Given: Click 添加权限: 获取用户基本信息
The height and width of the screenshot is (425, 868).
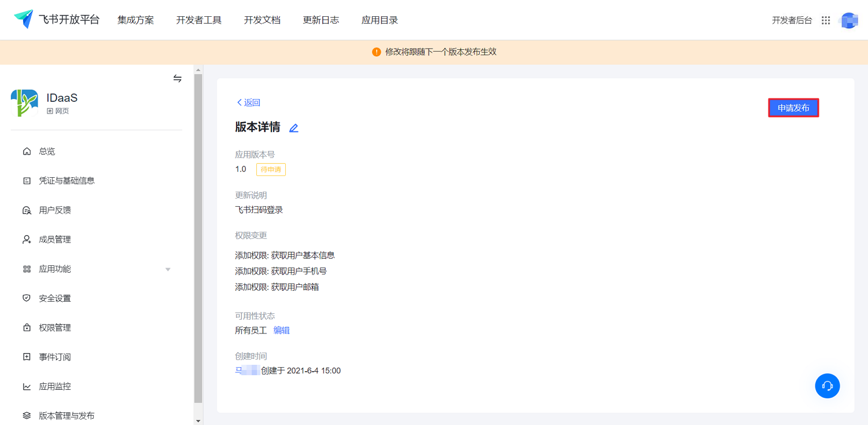Looking at the screenshot, I should pyautogui.click(x=285, y=255).
